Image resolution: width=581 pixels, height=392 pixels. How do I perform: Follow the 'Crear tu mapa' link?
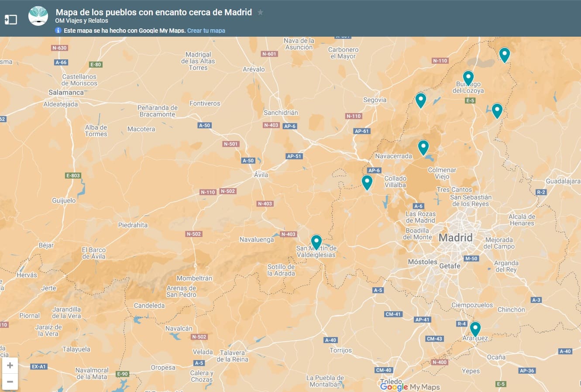coord(206,31)
